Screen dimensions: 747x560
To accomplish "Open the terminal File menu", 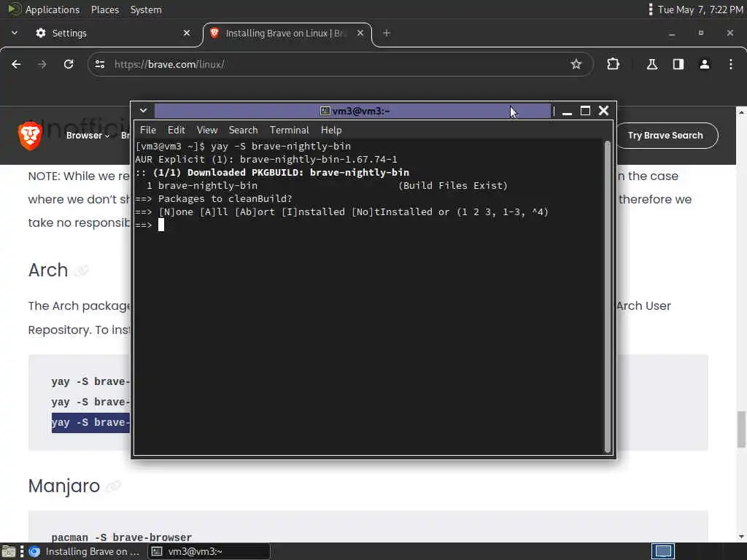I will coord(147,130).
